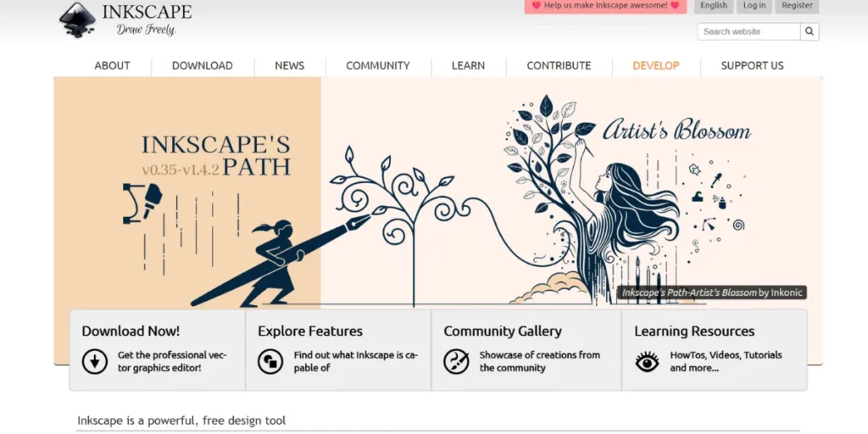
Task: Click the INKSCAPE Draw Freely logo text
Action: 147,19
